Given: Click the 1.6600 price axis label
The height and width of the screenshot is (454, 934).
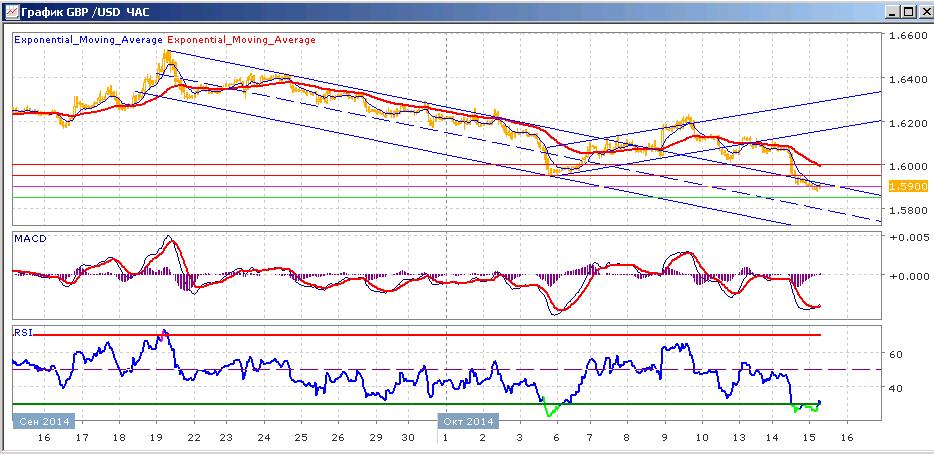Looking at the screenshot, I should coord(908,36).
